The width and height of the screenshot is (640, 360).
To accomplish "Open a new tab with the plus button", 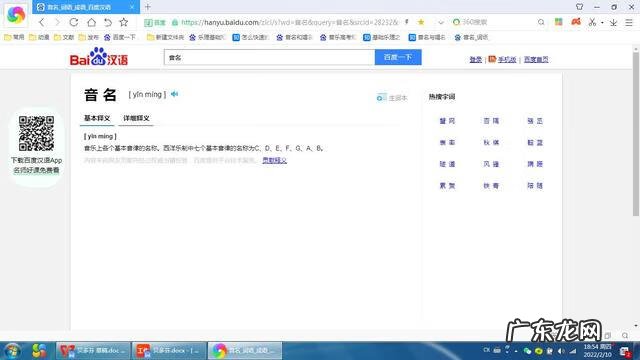I will point(148,7).
